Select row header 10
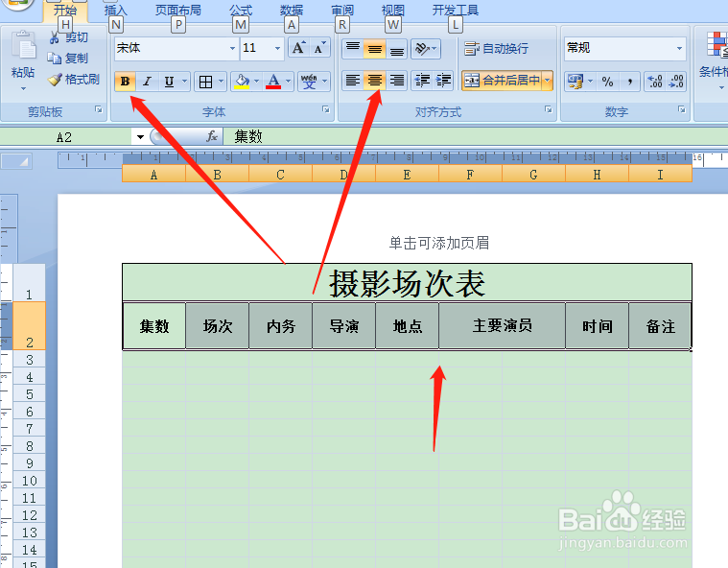Screen dimensions: 728x568 point(29,481)
